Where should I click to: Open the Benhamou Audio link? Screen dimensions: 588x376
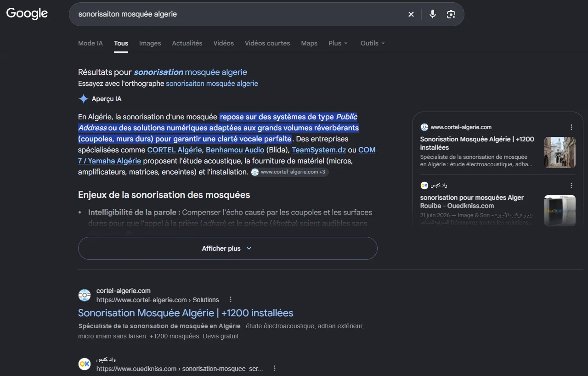pos(235,150)
